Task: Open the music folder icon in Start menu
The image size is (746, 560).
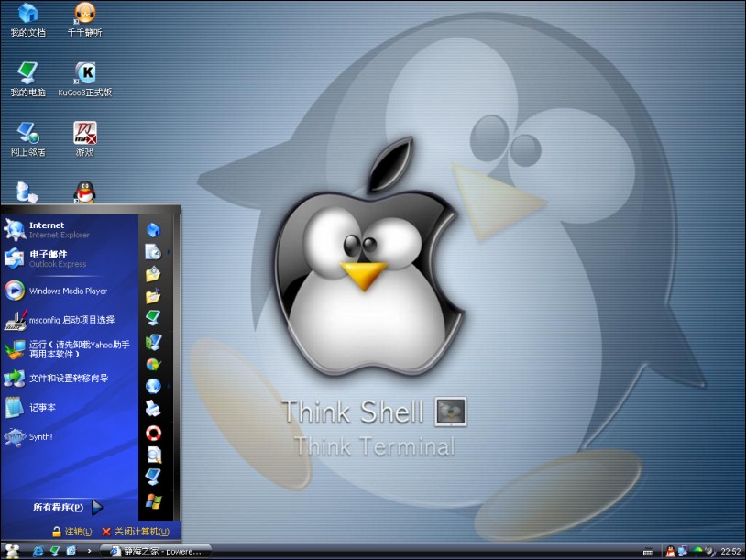Action: [153, 296]
